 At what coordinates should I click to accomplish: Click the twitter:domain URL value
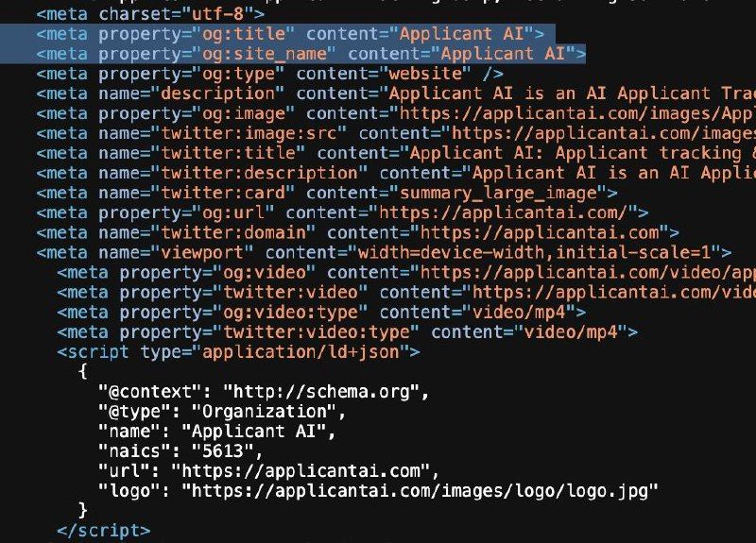tap(540, 232)
